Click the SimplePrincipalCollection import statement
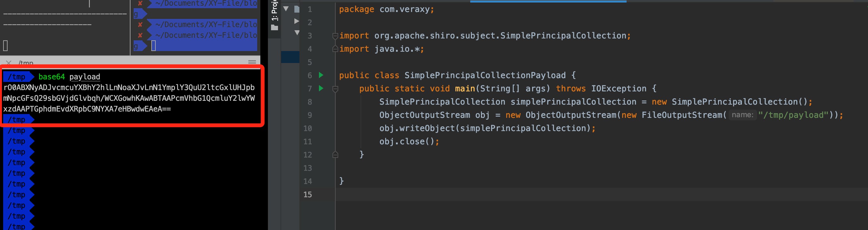 (485, 36)
